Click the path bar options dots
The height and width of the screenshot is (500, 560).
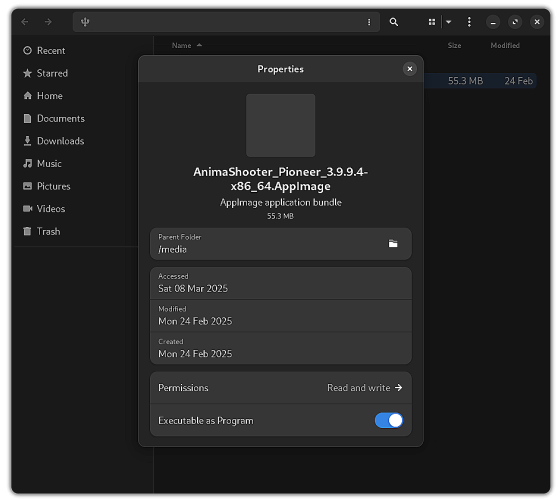369,22
